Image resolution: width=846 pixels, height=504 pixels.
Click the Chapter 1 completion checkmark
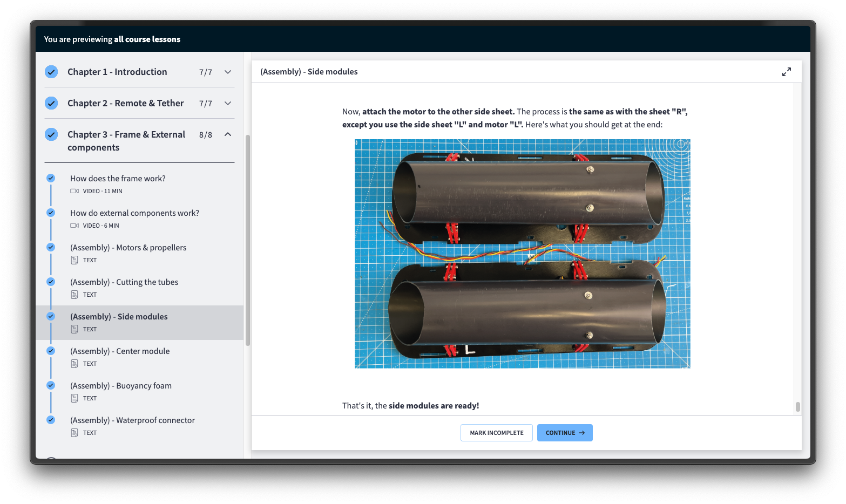tap(51, 72)
